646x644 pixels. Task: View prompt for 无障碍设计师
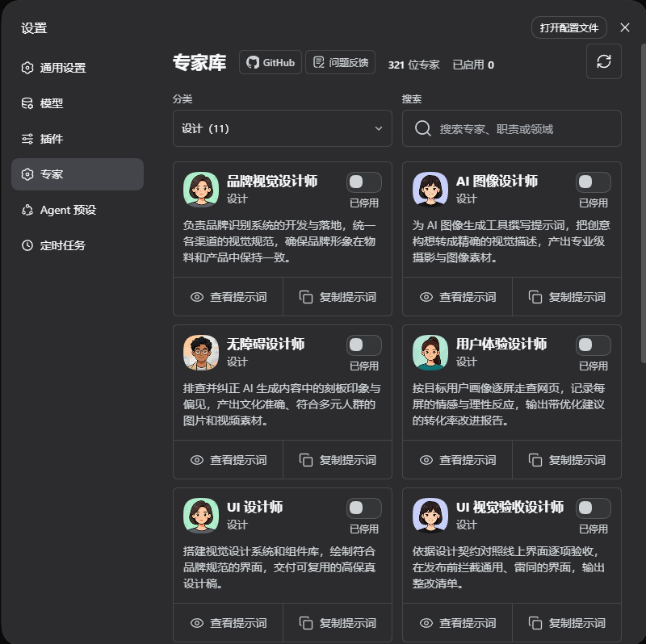tap(229, 460)
